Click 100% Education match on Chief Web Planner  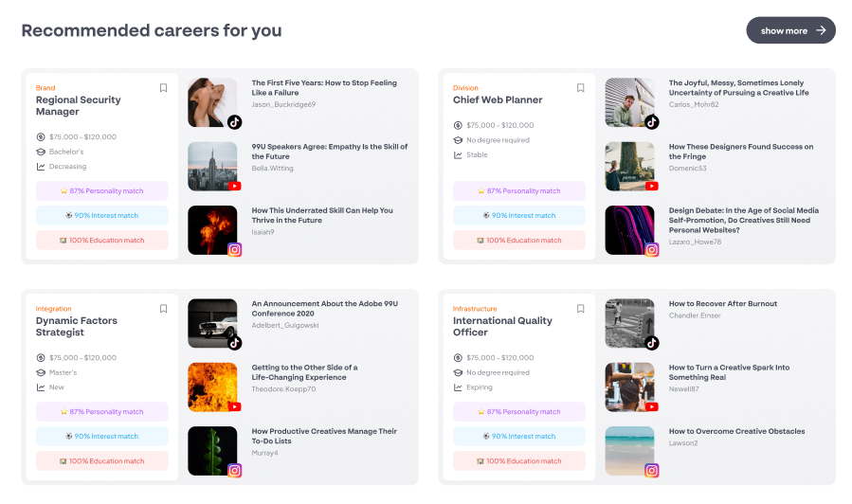coord(519,241)
